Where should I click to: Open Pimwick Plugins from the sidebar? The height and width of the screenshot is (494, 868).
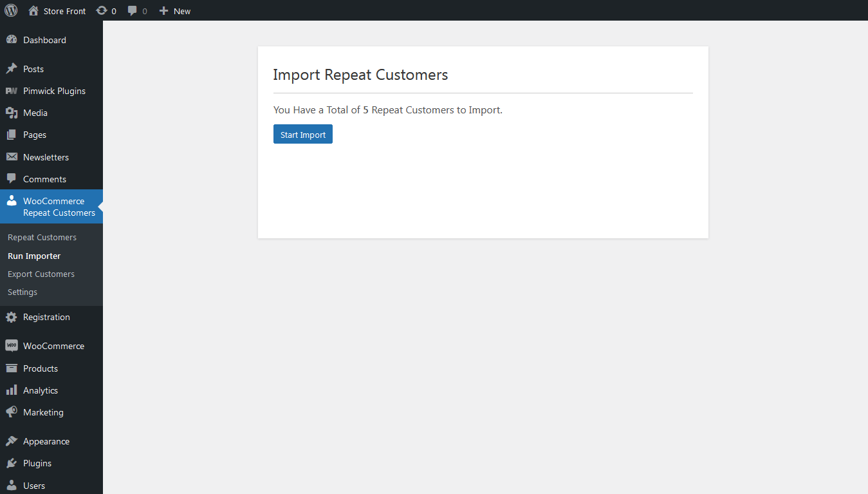(x=54, y=90)
